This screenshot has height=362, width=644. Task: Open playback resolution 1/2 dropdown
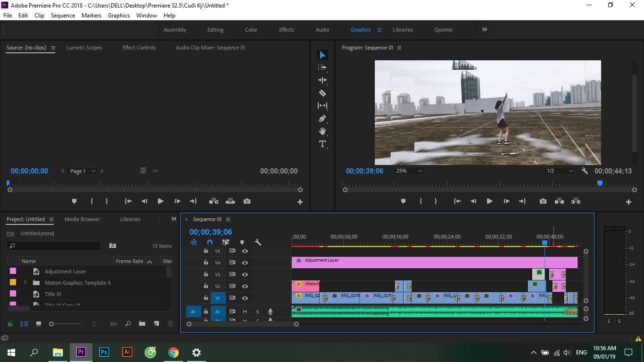[x=560, y=171]
